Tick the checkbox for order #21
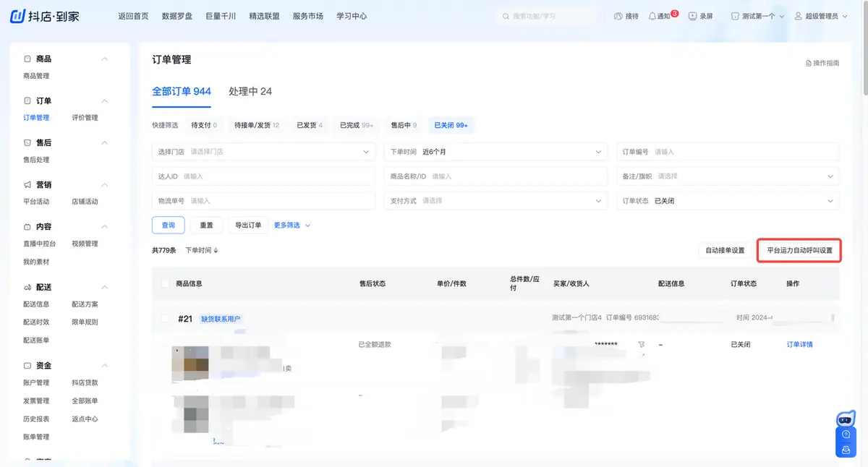This screenshot has width=868, height=467. [x=166, y=318]
